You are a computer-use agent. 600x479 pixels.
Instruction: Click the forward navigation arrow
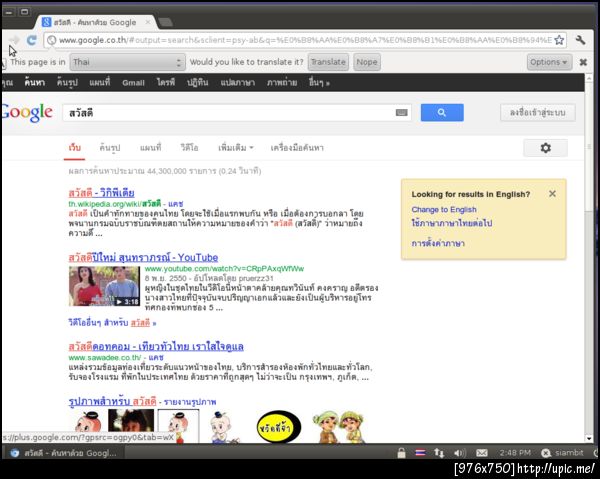coord(15,39)
